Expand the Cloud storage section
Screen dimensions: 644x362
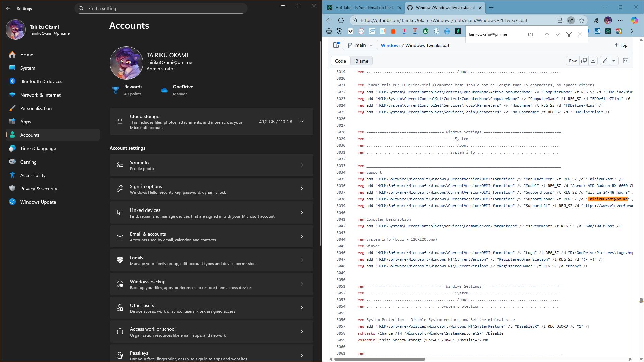[301, 122]
